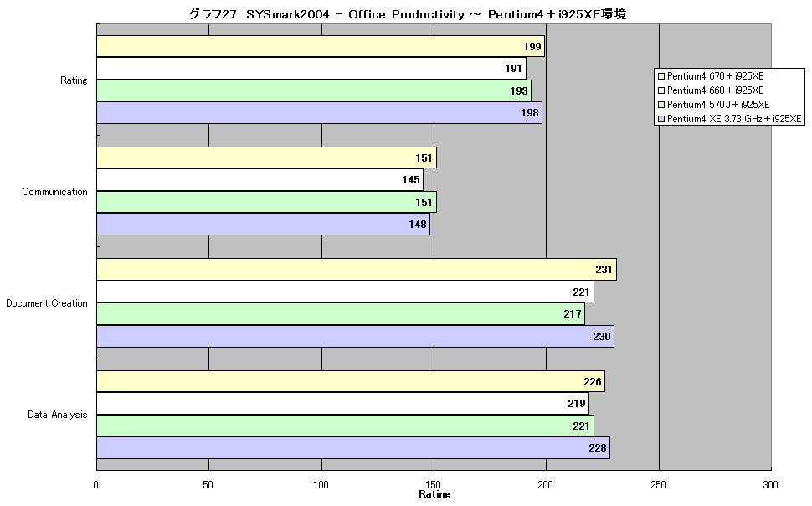Select legend text 'Pentium4 XE 3.73 GHz + i925XE'
The width and height of the screenshot is (812, 506).
(734, 119)
